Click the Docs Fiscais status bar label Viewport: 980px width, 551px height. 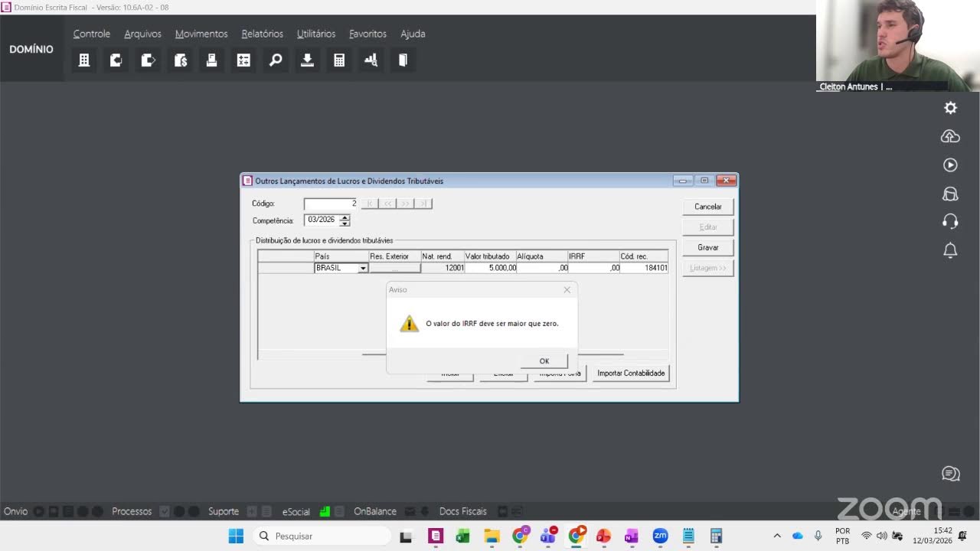[463, 511]
